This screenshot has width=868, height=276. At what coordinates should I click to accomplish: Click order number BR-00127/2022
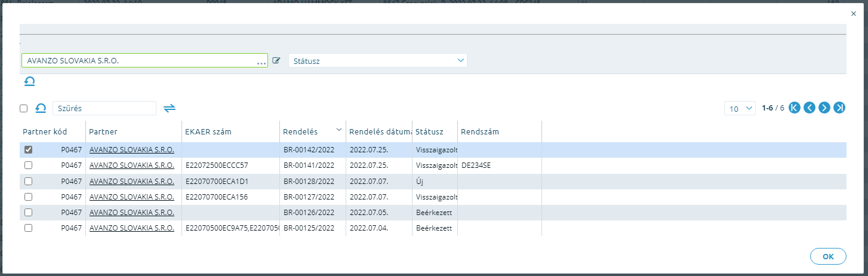[x=309, y=197]
